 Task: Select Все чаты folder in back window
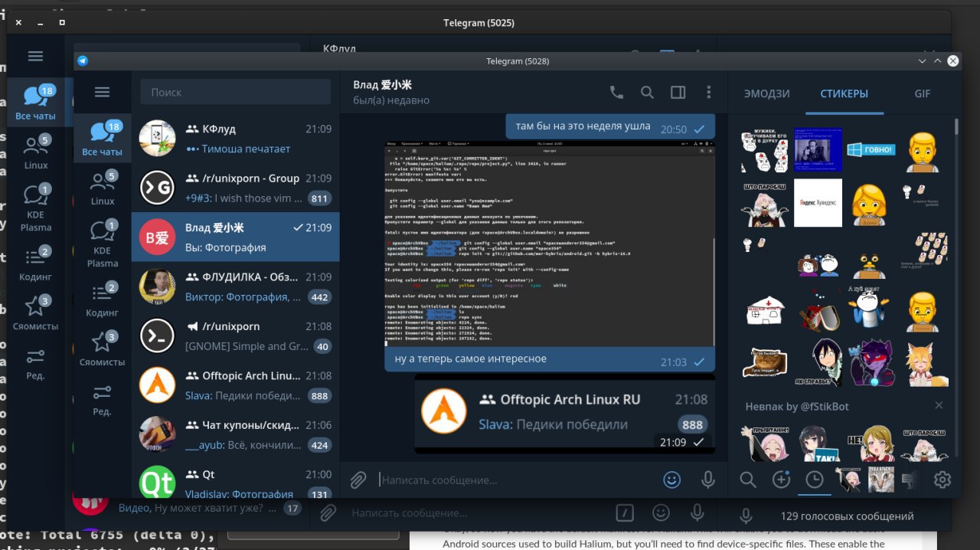[35, 102]
